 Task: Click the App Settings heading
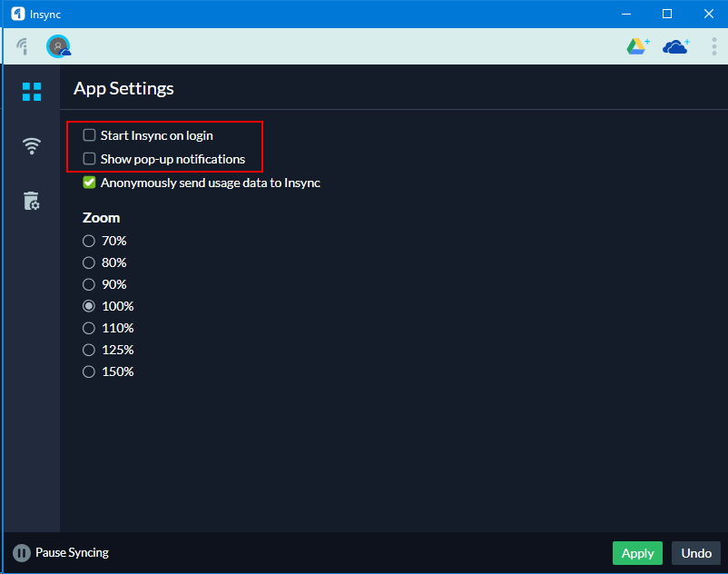(x=123, y=89)
